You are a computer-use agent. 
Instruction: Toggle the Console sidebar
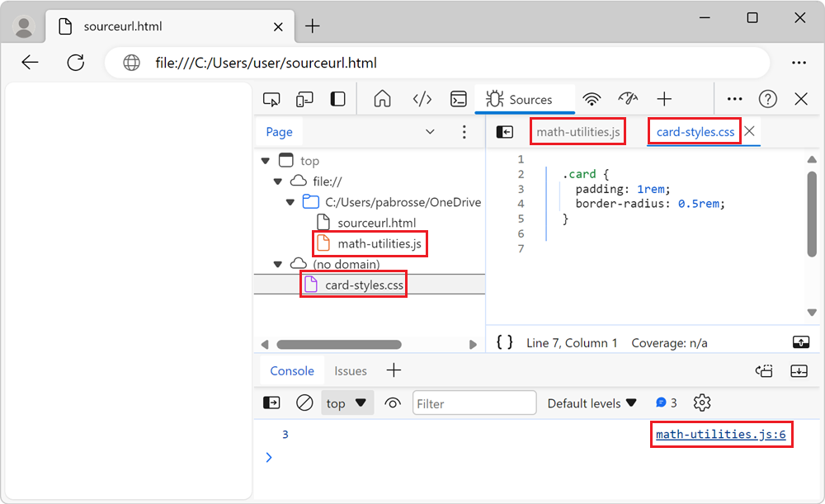271,403
